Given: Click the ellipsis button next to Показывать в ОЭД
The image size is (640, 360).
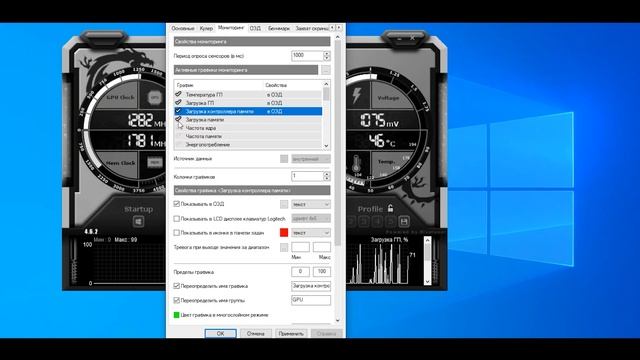Looking at the screenshot, I should point(284,204).
